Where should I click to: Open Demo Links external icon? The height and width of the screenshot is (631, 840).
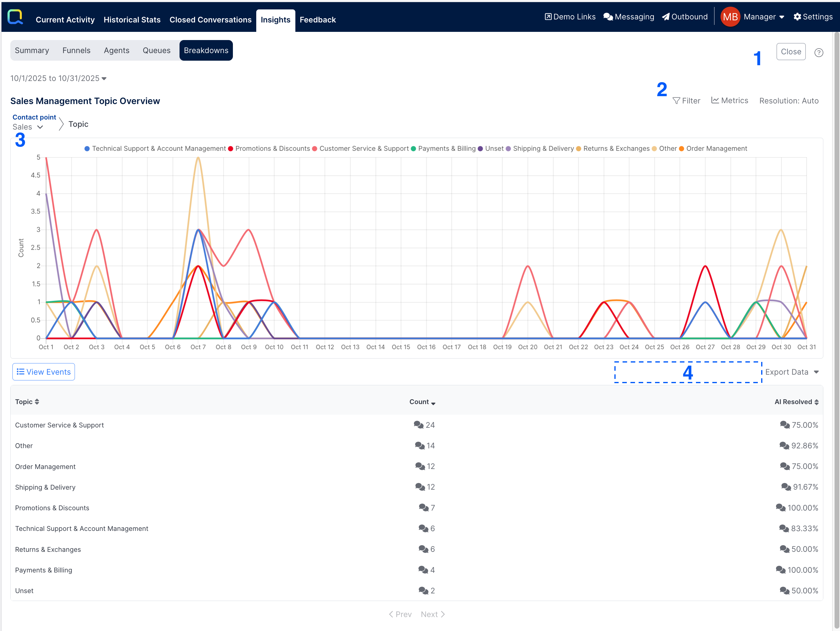coord(548,17)
